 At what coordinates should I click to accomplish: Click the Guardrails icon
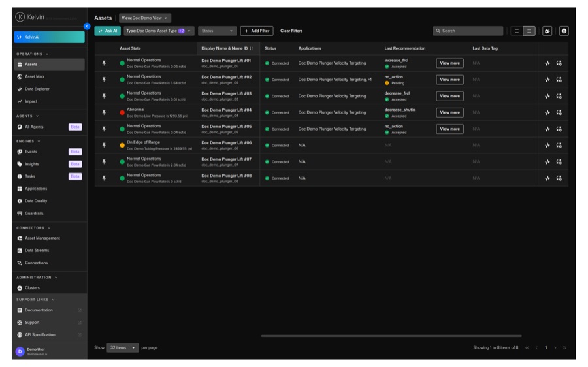20,214
